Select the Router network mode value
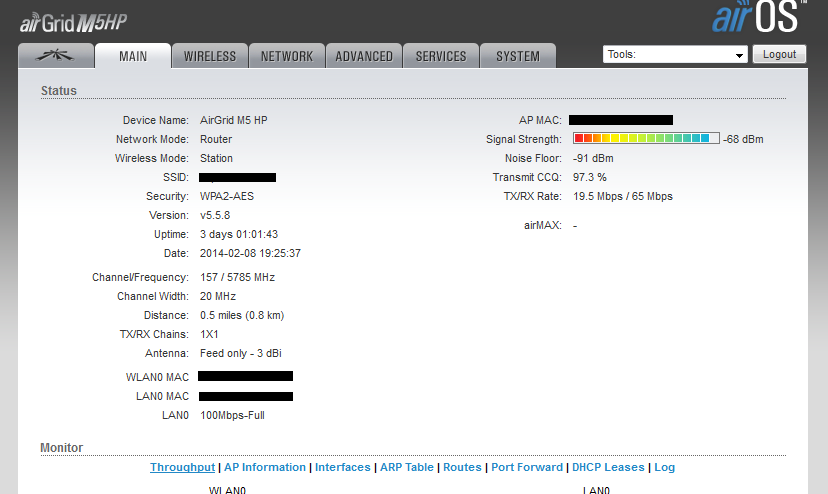 [216, 139]
